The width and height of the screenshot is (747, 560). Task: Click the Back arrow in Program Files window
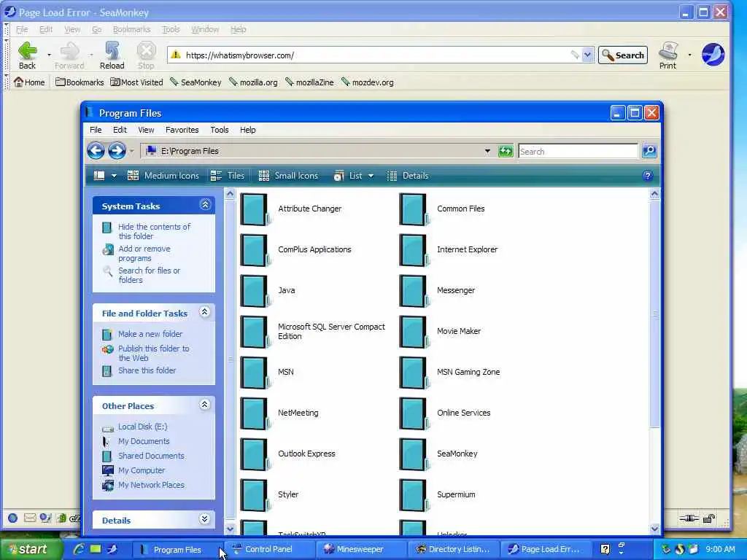pos(96,151)
